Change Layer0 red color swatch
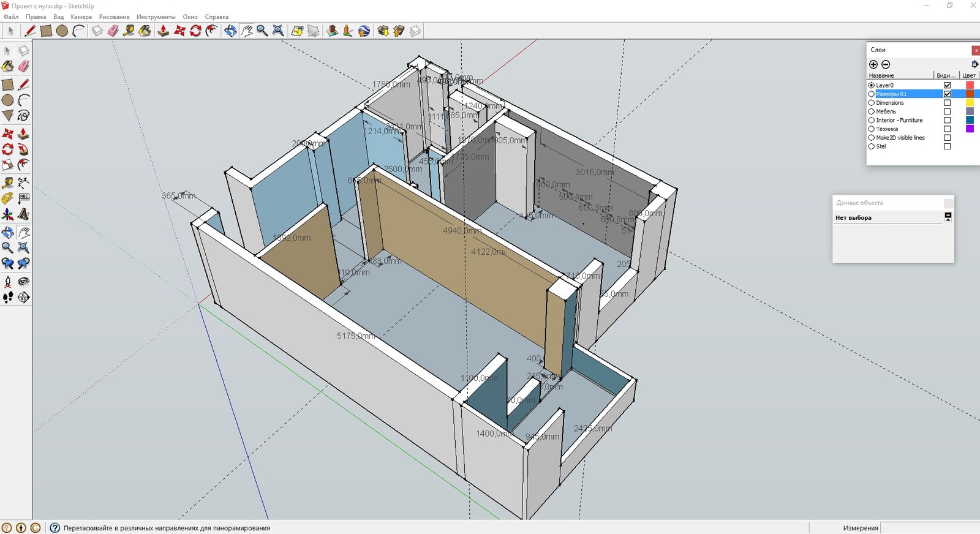This screenshot has height=534, width=980. 970,85
